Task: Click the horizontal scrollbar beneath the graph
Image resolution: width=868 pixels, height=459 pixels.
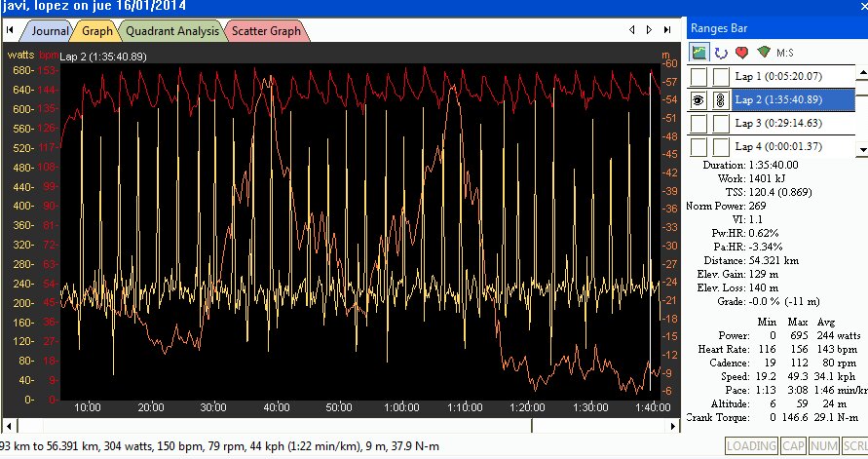Action: click(341, 426)
